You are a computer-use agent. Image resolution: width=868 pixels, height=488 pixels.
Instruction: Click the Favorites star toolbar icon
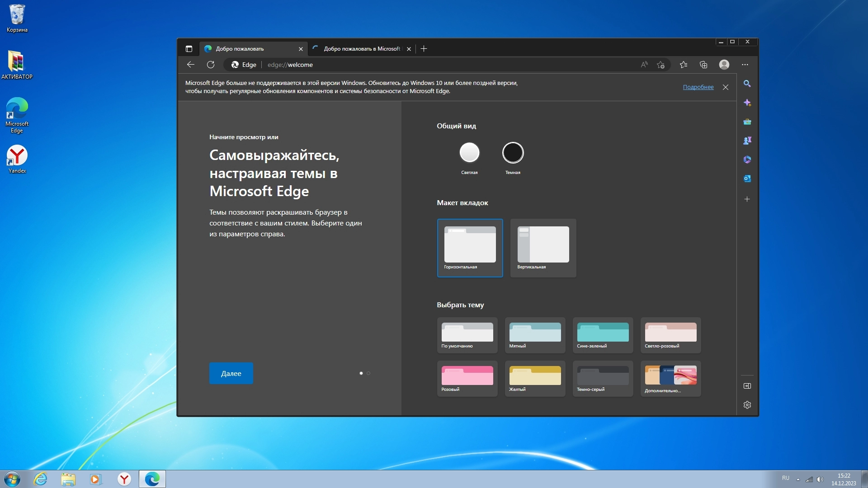[683, 65]
